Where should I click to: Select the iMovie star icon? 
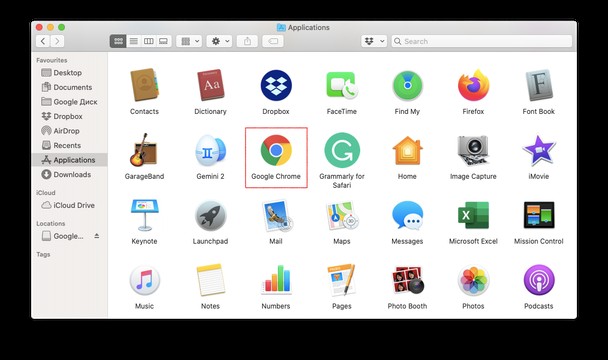[539, 150]
